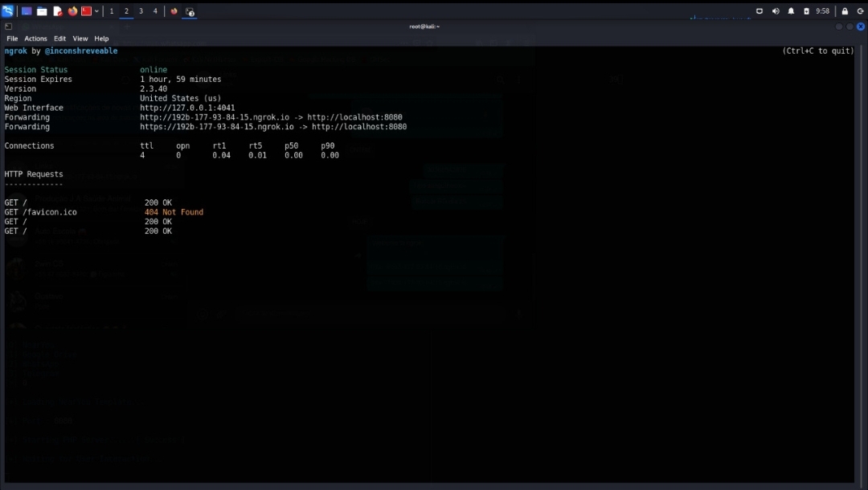
Task: Click the show desktop panel icon
Action: (26, 11)
